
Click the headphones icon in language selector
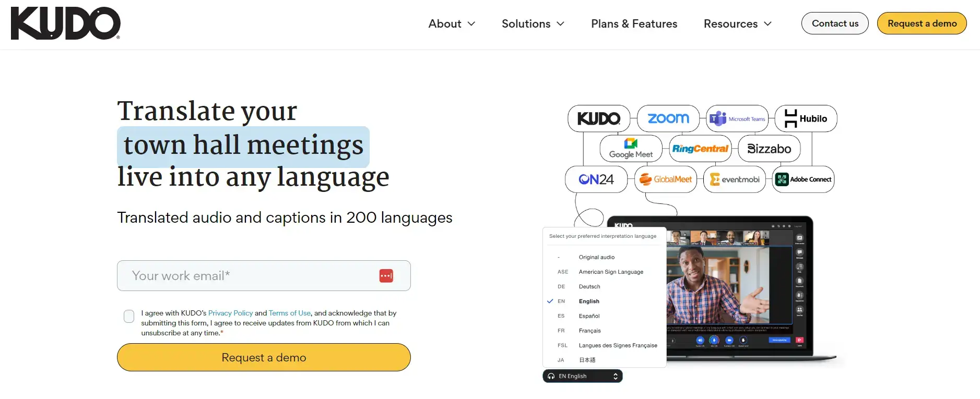point(551,376)
